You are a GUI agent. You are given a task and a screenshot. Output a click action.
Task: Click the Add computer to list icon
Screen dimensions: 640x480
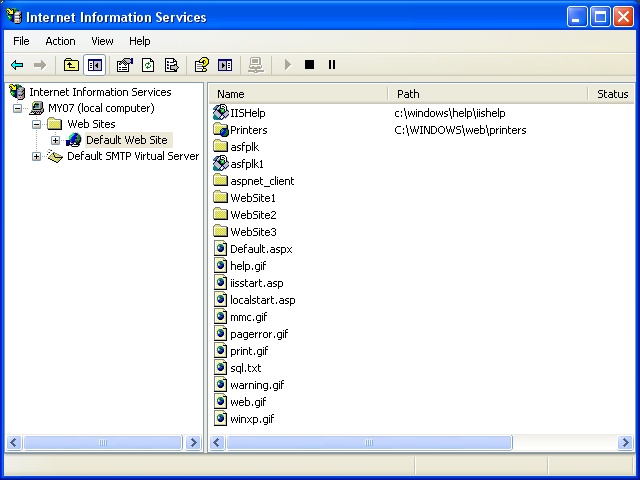coord(256,65)
